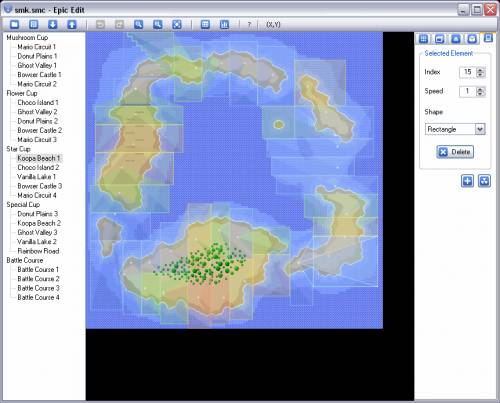Click the greyed Redo toolbar icon
Viewport: 500px width, 403px height.
[x=119, y=24]
